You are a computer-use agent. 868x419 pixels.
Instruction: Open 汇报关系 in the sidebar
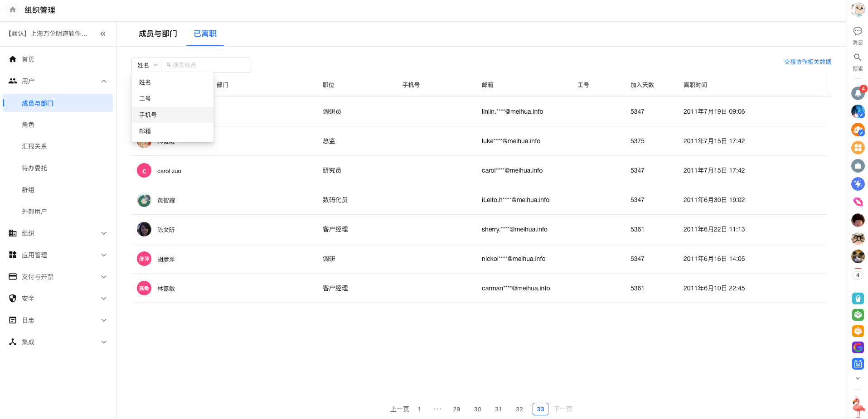click(x=34, y=146)
